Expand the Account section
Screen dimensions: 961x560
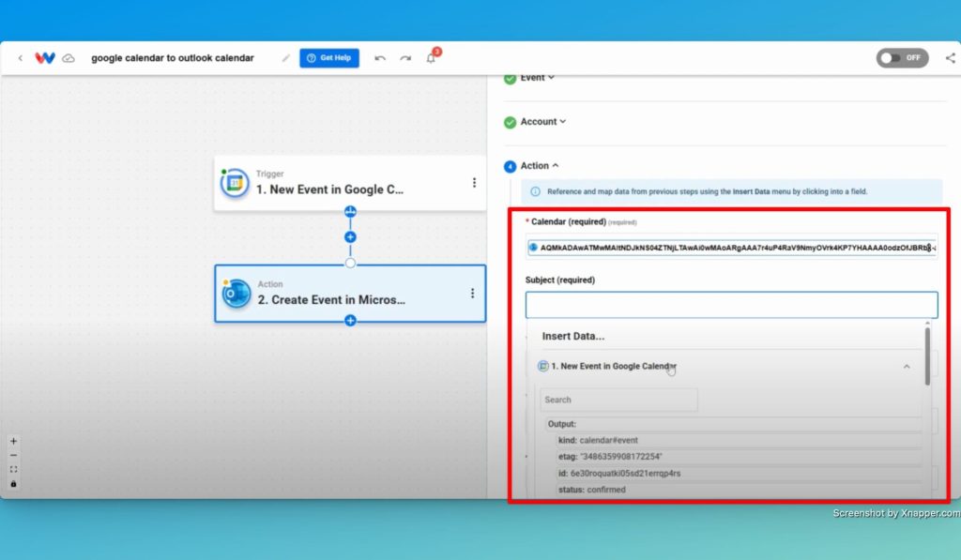point(543,122)
